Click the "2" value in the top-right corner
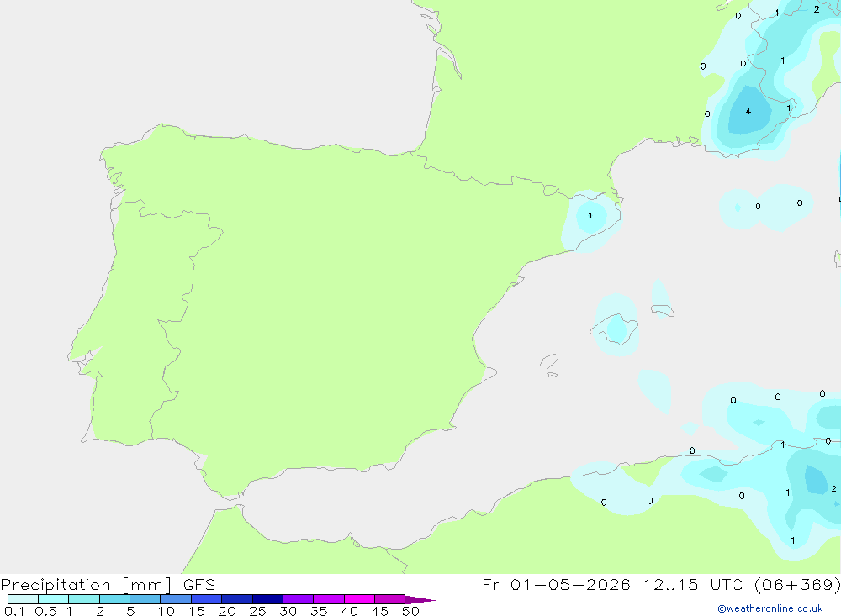The width and height of the screenshot is (841, 616). (x=817, y=9)
